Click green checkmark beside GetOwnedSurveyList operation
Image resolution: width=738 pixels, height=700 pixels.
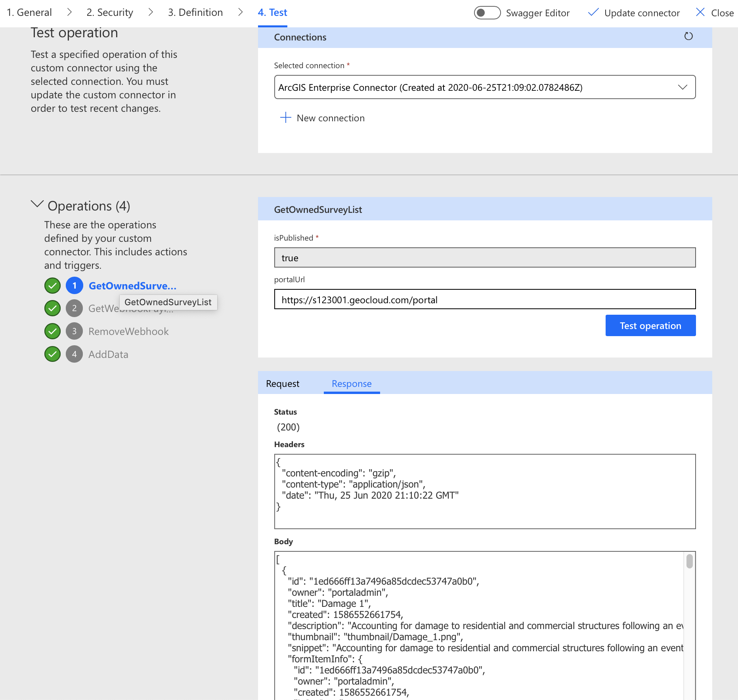[52, 285]
